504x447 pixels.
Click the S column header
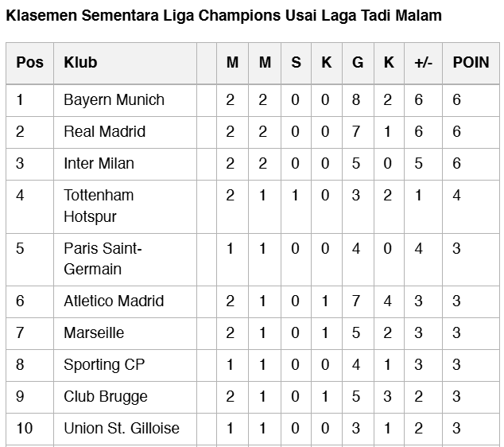tap(296, 63)
